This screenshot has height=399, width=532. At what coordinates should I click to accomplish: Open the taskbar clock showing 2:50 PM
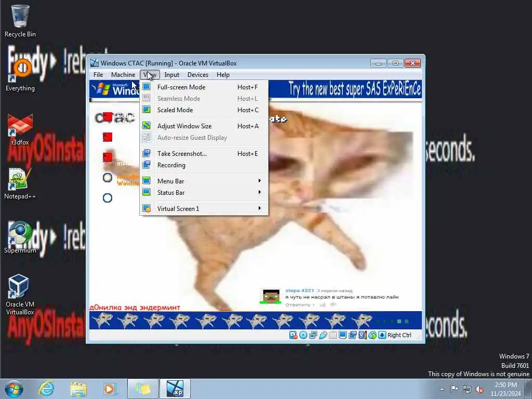click(506, 389)
